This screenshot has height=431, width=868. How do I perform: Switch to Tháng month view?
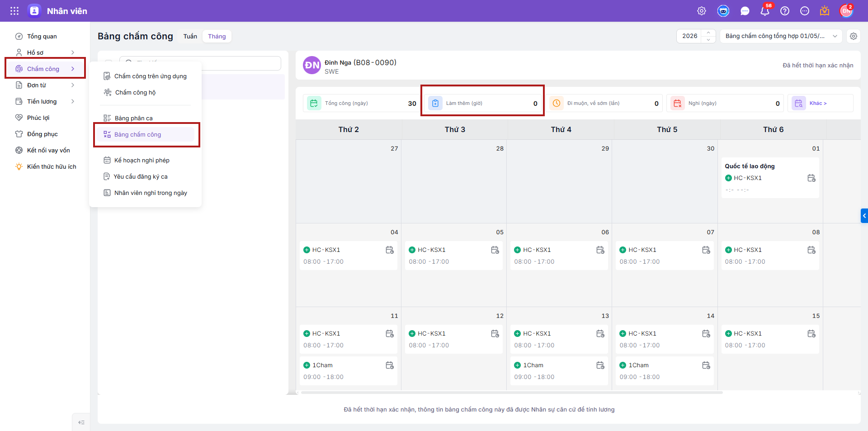point(217,36)
